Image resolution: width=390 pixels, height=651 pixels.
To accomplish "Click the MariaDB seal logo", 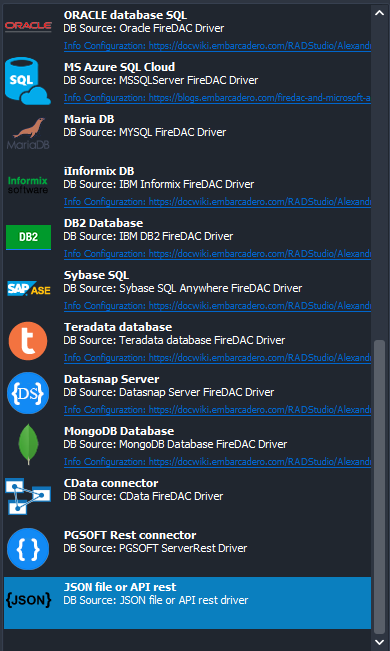I will pyautogui.click(x=28, y=133).
